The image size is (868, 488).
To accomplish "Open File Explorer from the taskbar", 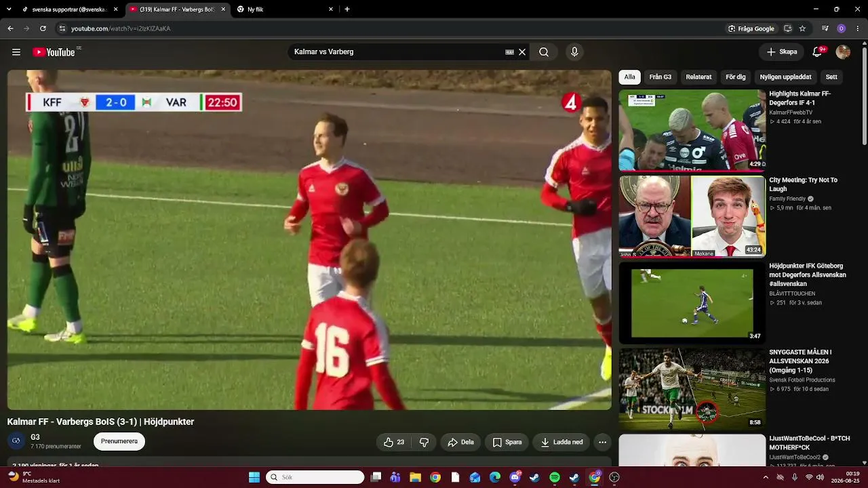I will [x=415, y=477].
